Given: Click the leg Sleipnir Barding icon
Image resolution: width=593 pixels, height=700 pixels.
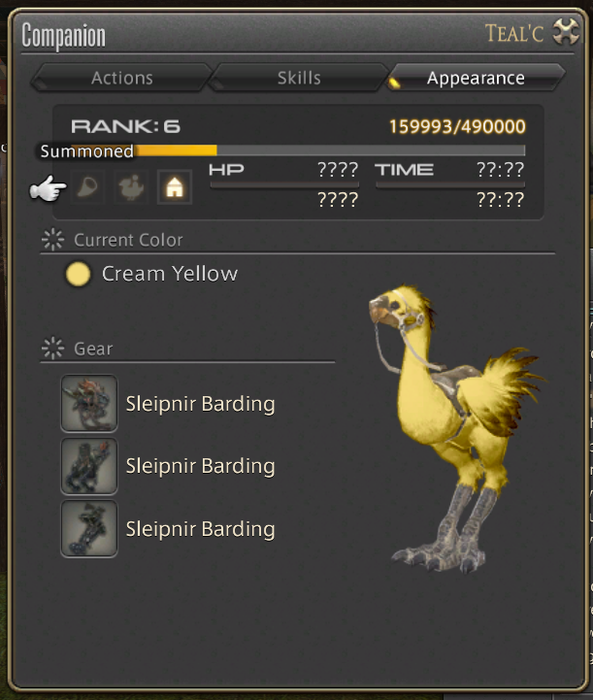Looking at the screenshot, I should (89, 528).
